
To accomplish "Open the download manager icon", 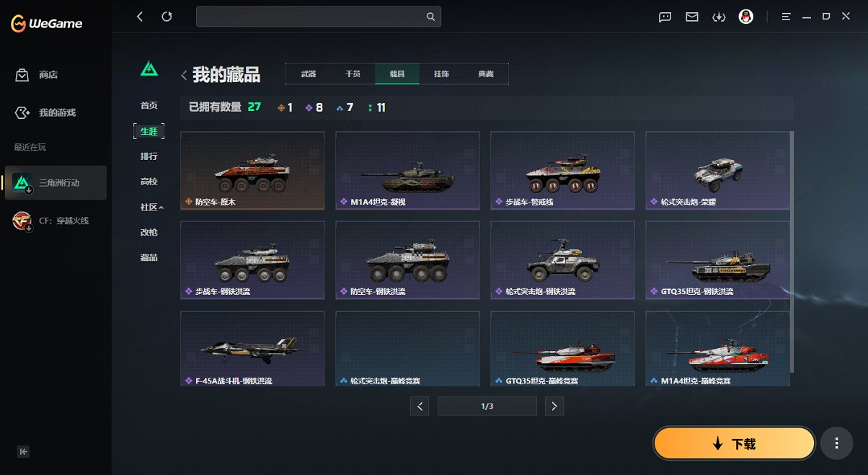I will click(719, 16).
